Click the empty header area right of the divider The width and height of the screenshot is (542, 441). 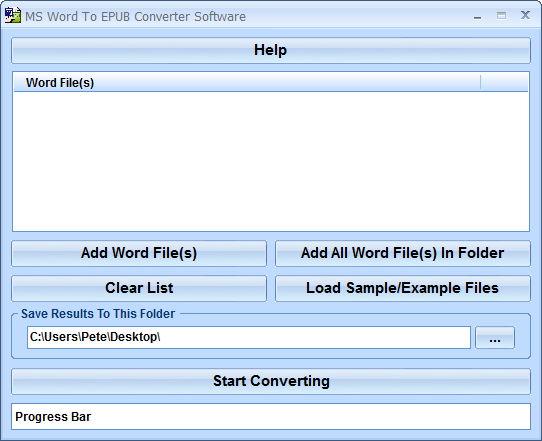click(504, 83)
